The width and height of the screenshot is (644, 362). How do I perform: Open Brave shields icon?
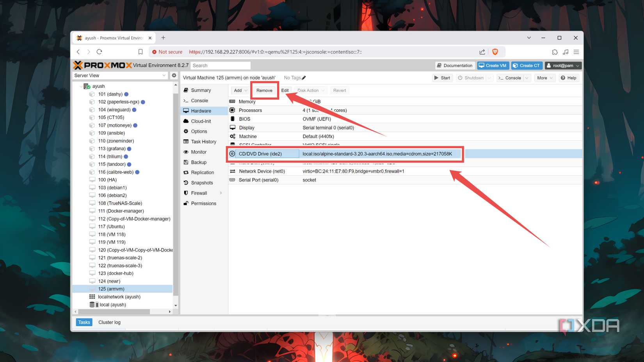495,51
